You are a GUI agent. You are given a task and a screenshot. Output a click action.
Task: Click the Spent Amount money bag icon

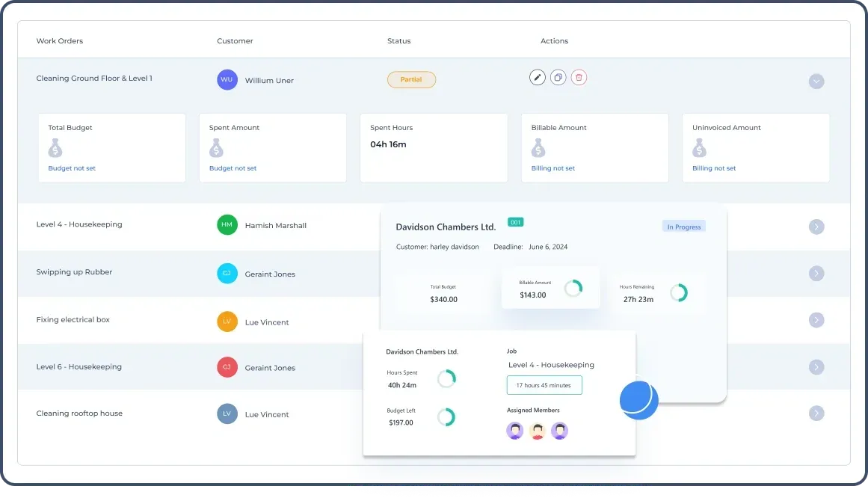[x=217, y=149]
